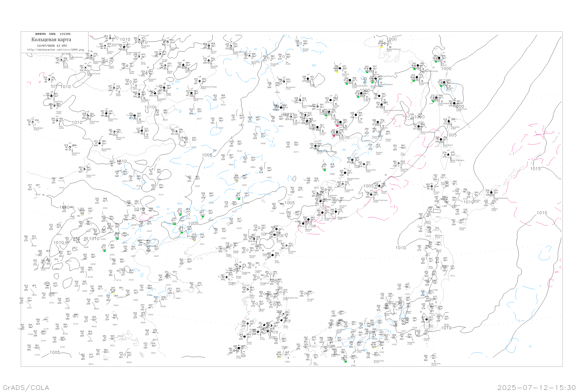
Task: Click the yellow square at Экимчан station
Action: tap(337, 72)
